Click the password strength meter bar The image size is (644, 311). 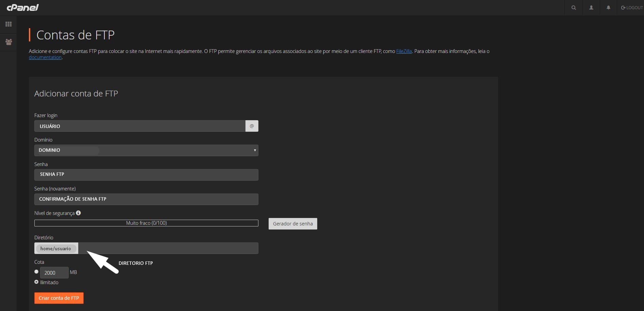pos(146,223)
